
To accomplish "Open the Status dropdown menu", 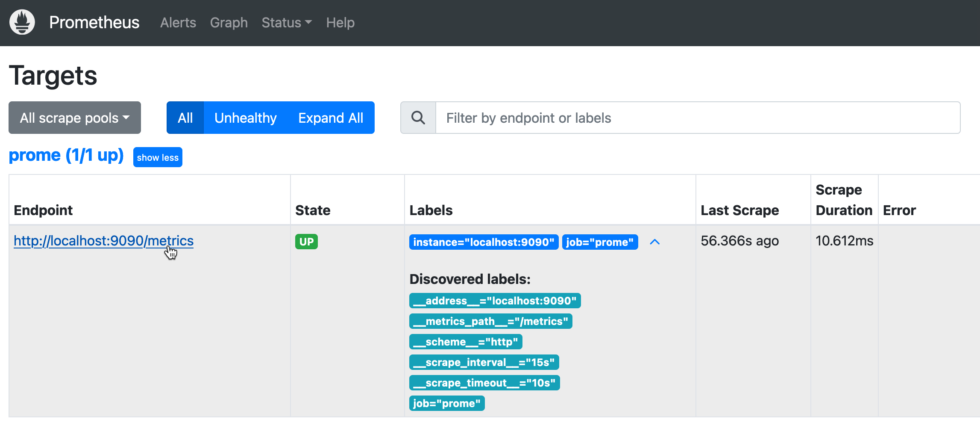I will [286, 22].
